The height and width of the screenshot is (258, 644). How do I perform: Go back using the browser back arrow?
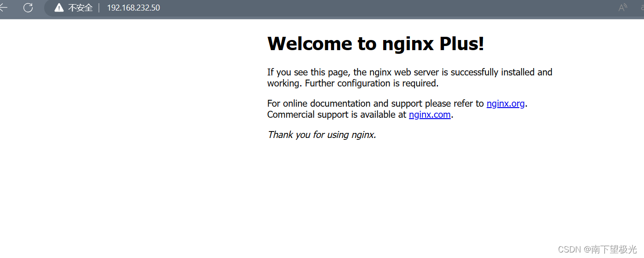pyautogui.click(x=3, y=7)
